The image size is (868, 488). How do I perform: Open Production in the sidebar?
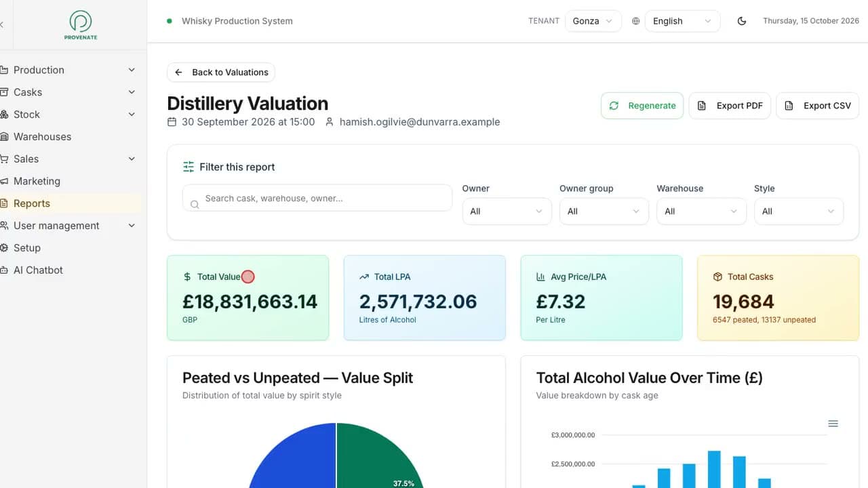coord(71,70)
